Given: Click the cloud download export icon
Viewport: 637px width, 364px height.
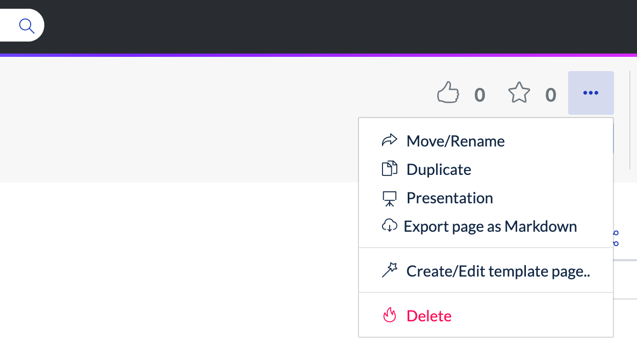Looking at the screenshot, I should coord(389,226).
